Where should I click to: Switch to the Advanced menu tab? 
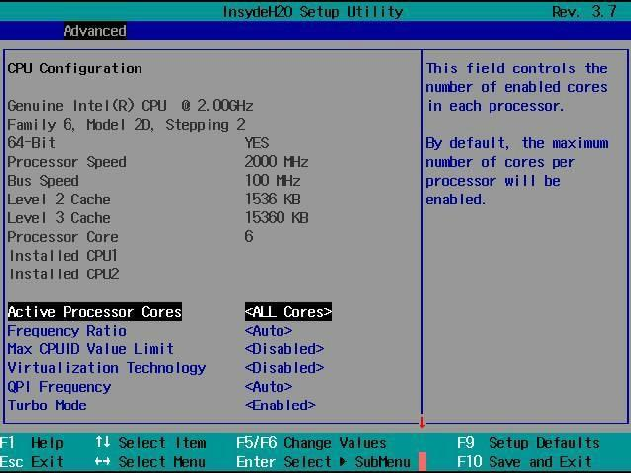point(95,31)
